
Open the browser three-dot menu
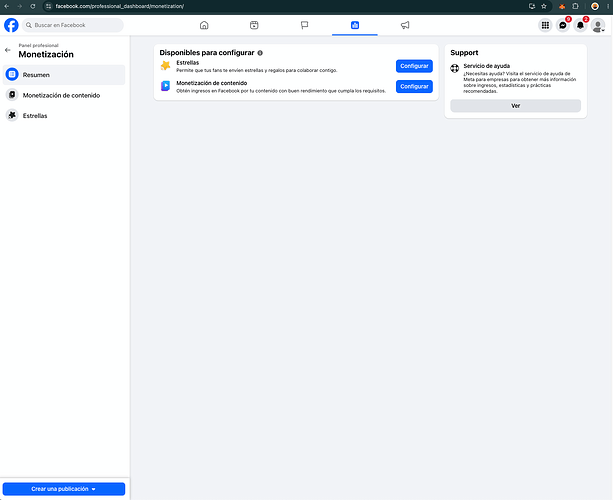coord(608,6)
